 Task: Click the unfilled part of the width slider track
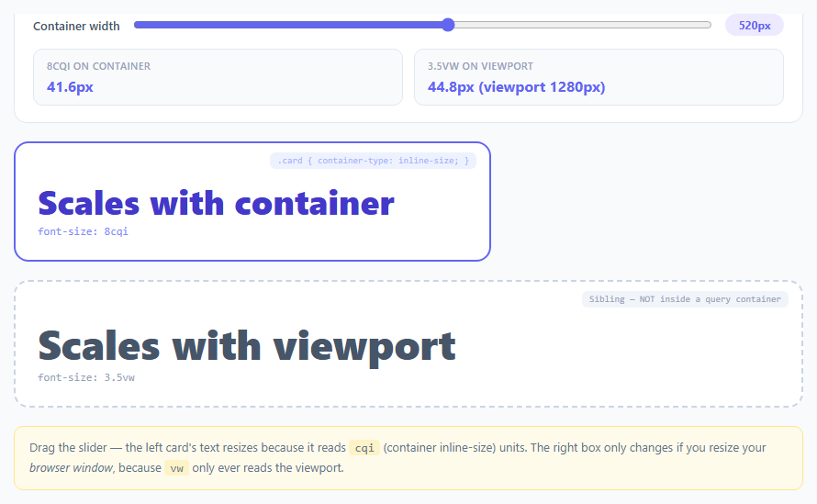tap(583, 25)
